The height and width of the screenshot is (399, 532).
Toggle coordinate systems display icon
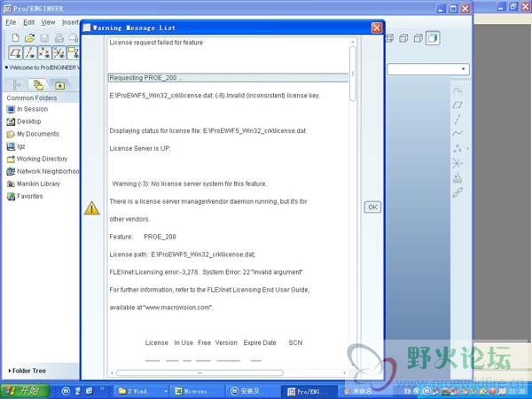pos(59,53)
